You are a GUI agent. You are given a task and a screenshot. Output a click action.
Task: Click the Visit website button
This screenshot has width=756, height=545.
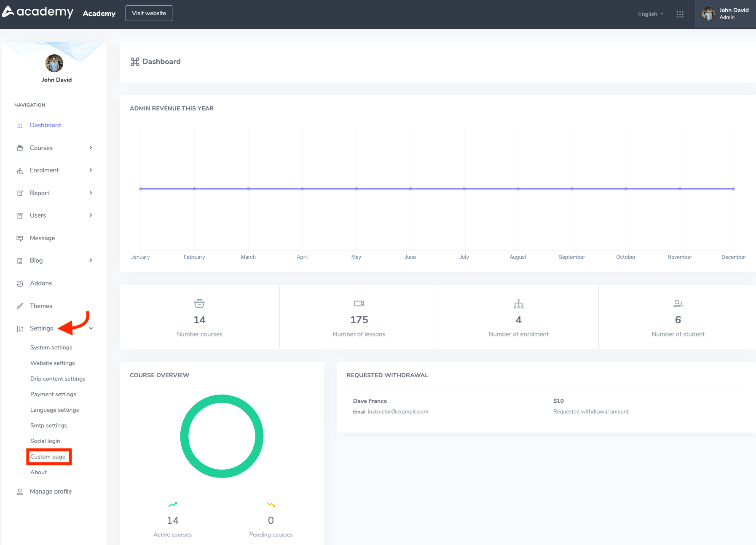[x=148, y=13]
